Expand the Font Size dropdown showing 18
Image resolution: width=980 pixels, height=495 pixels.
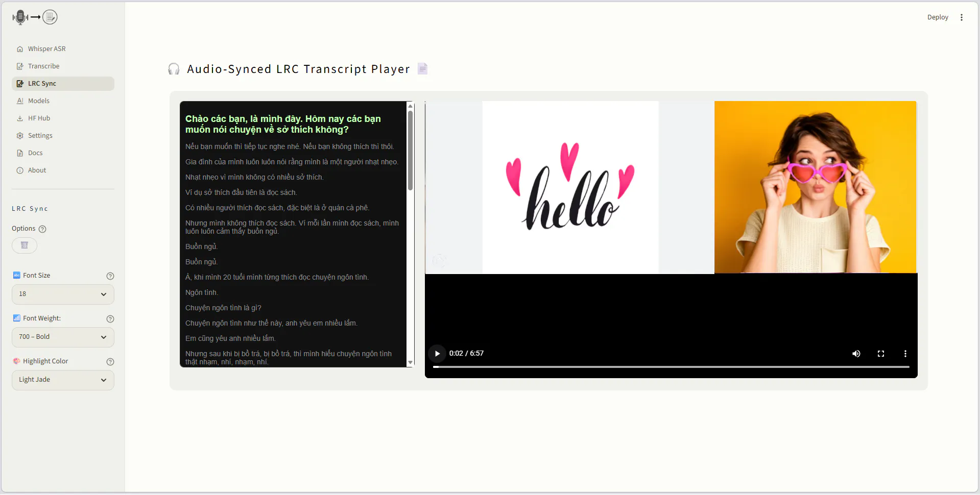point(63,294)
